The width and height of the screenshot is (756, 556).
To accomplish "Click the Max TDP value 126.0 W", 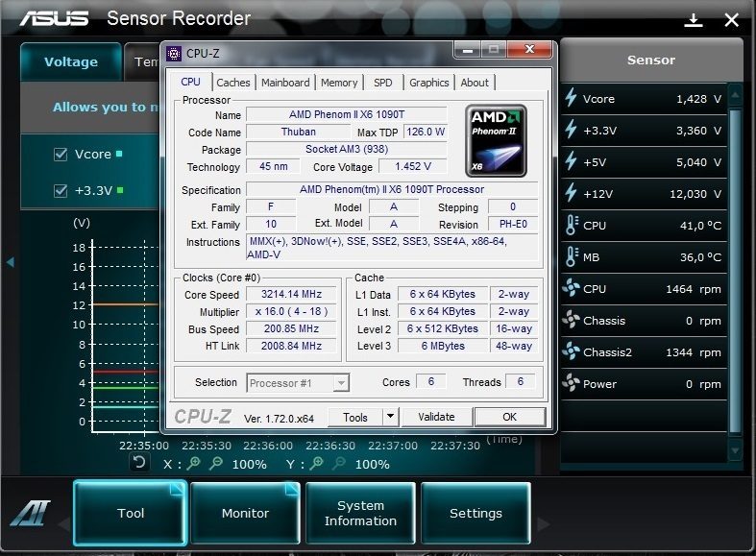I will point(426,132).
